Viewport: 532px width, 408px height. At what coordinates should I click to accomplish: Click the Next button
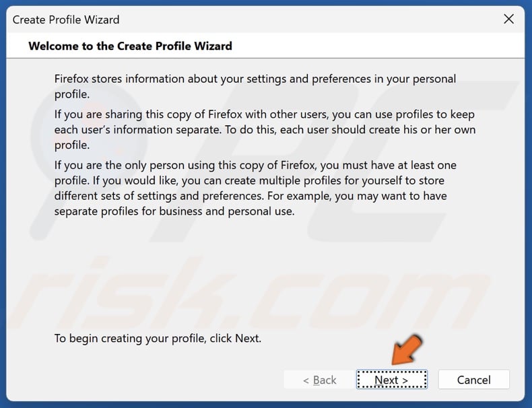391,380
